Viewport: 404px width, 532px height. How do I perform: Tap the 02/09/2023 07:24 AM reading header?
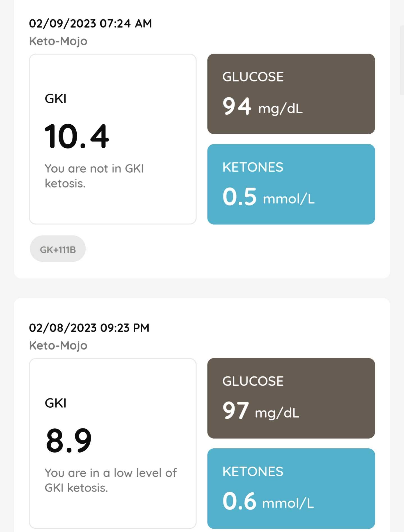click(90, 24)
